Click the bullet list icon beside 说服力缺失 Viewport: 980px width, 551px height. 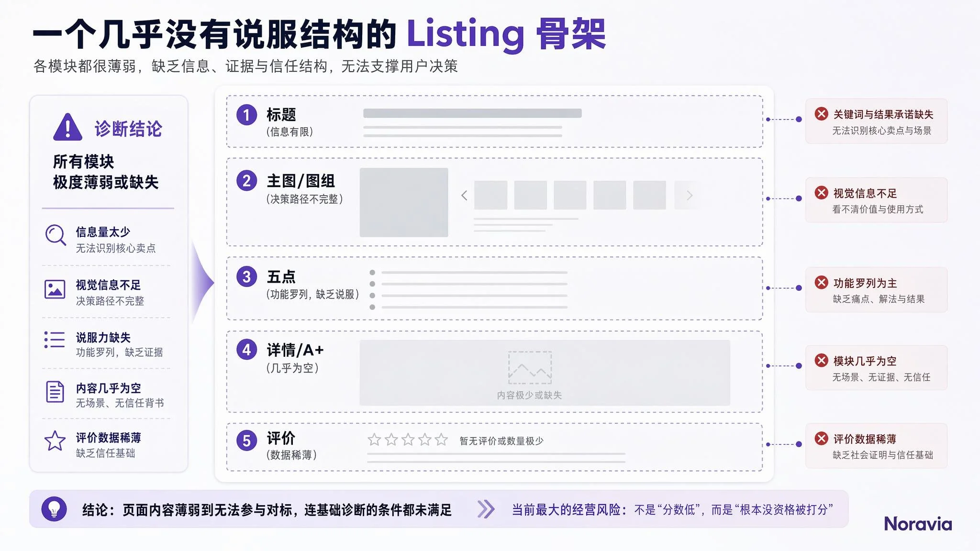click(55, 340)
